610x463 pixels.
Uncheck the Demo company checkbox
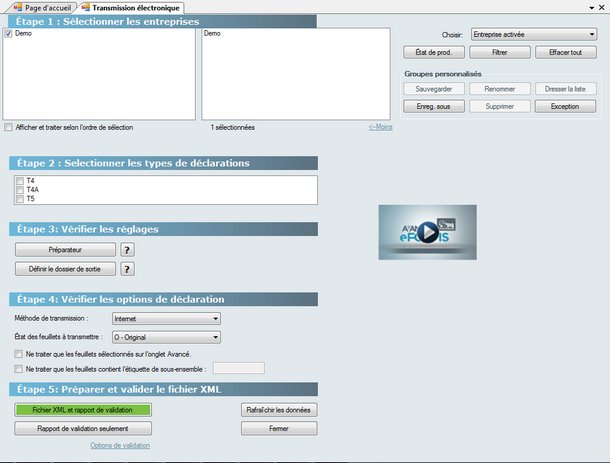point(8,34)
